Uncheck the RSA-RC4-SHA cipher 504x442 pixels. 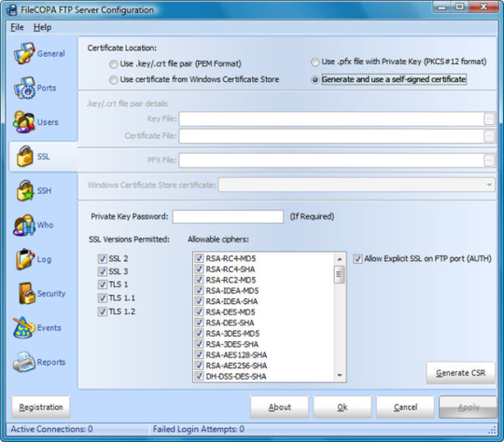pyautogui.click(x=199, y=269)
